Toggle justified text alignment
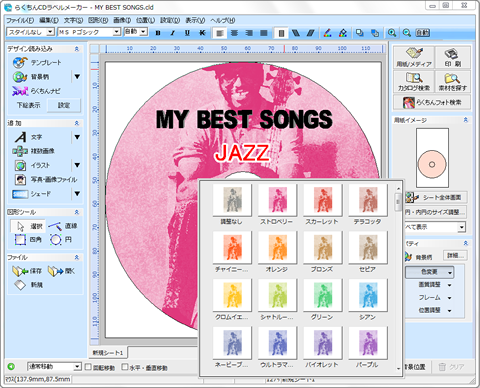This screenshot has height=388, width=480. click(264, 33)
